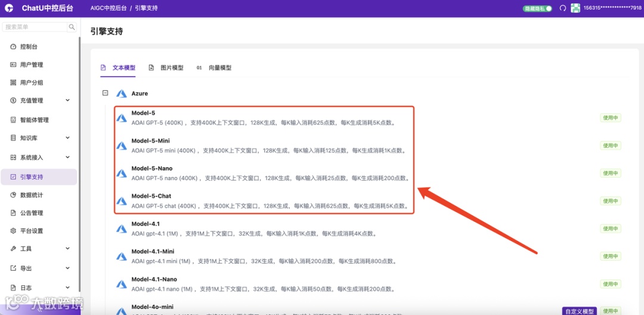Click the 用户分组 sidebar icon
Image resolution: width=644 pixels, height=315 pixels.
(13, 82)
